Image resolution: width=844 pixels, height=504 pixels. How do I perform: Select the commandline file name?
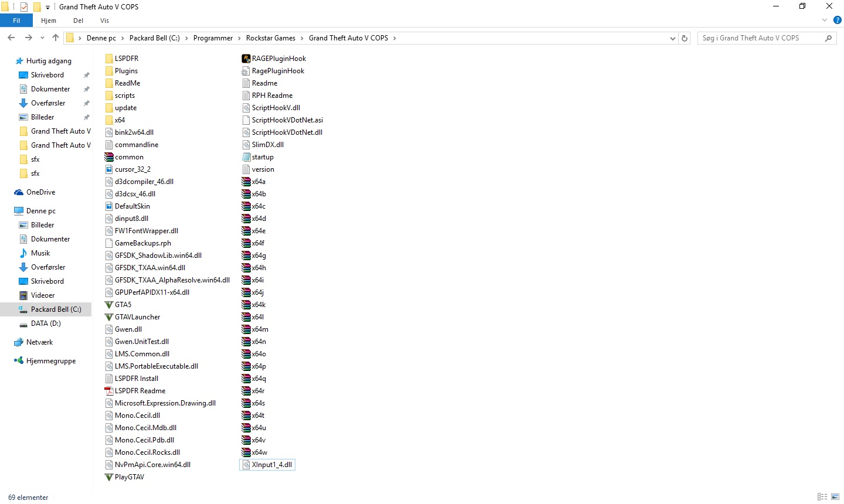[x=137, y=145]
